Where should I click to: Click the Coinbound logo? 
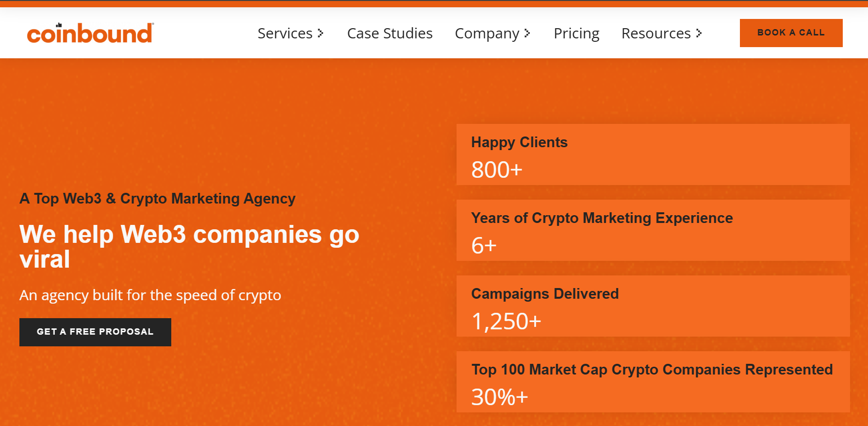click(x=90, y=33)
